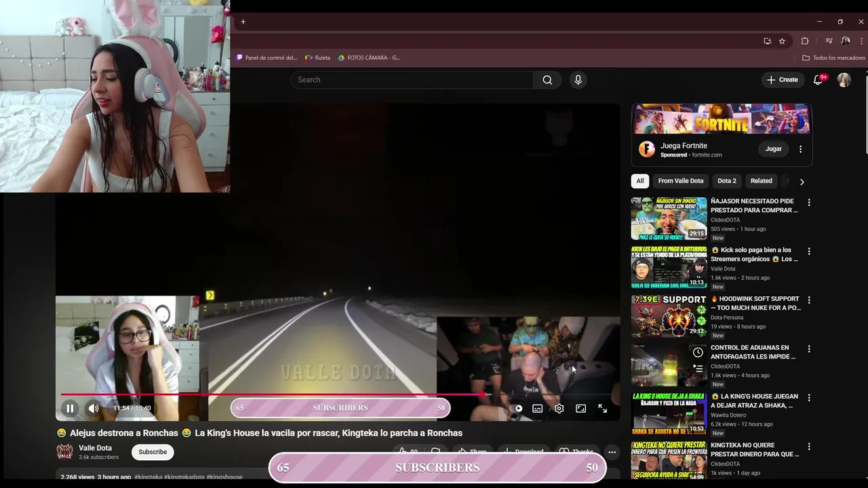Open options for 'HOODWINK SOFT SUPPORT' video
The image size is (868, 488).
tap(808, 300)
